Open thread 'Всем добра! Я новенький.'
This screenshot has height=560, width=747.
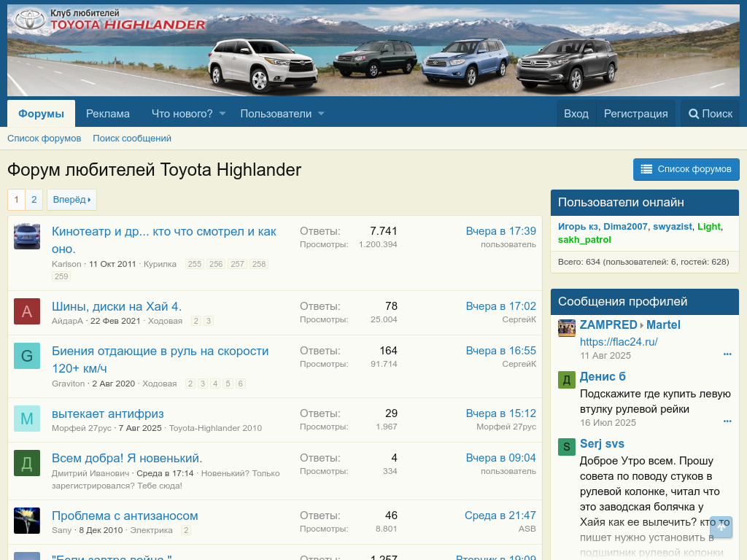127,458
